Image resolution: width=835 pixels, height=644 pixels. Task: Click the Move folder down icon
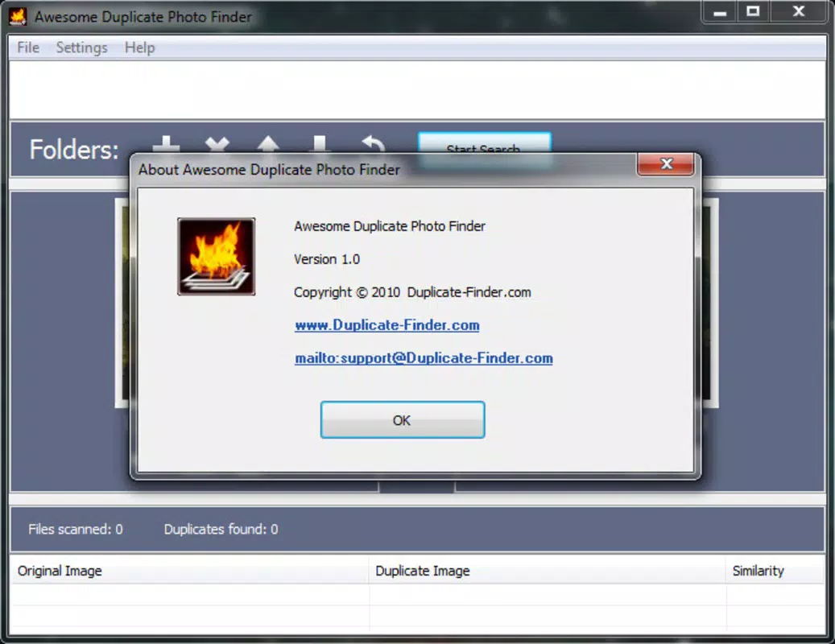click(x=320, y=144)
